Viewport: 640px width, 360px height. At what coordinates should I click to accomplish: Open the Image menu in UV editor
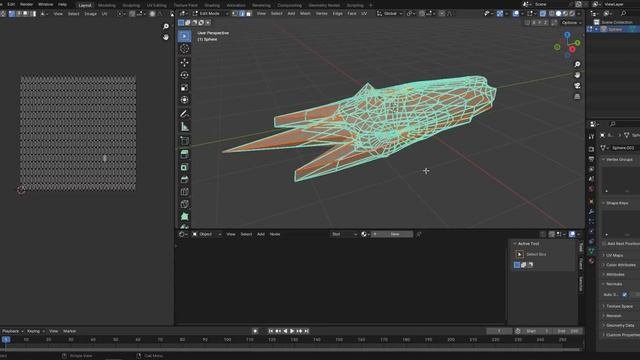(x=91, y=13)
